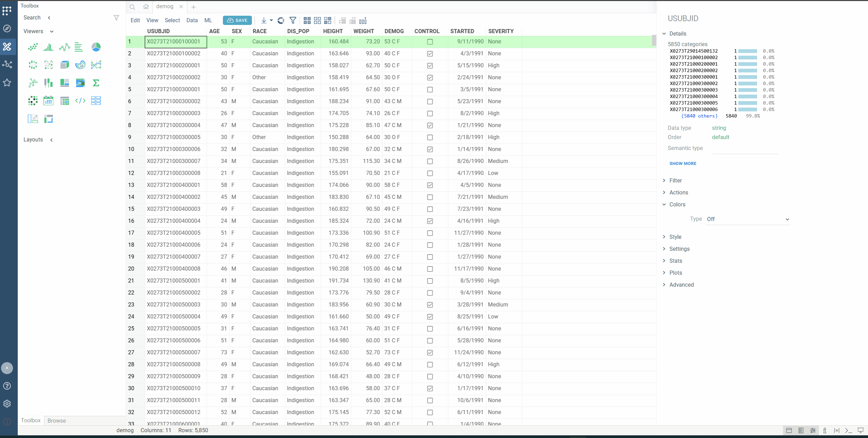This screenshot has width=868, height=438.
Task: Open the Colors Type dropdown
Action: tap(748, 219)
